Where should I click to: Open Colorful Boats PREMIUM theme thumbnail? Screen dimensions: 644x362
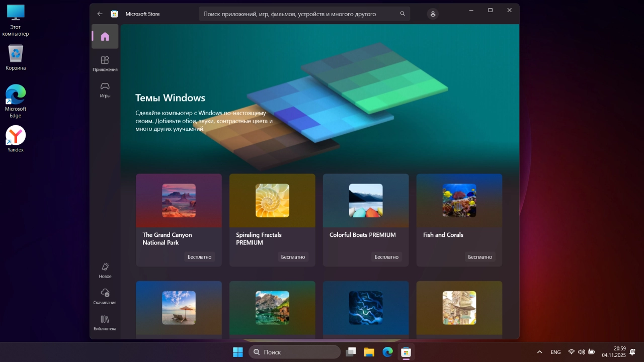coord(366,201)
